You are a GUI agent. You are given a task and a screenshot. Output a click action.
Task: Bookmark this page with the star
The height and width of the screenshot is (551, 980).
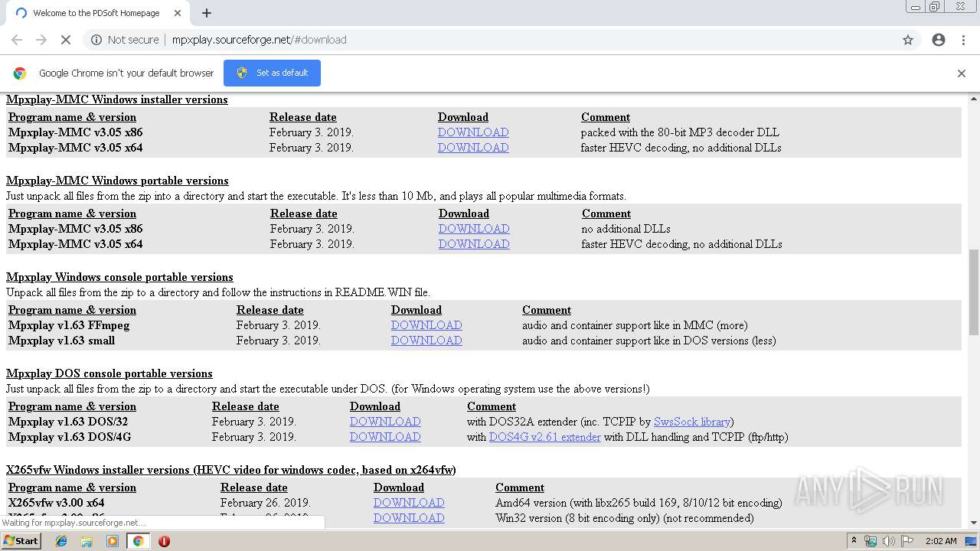click(908, 40)
